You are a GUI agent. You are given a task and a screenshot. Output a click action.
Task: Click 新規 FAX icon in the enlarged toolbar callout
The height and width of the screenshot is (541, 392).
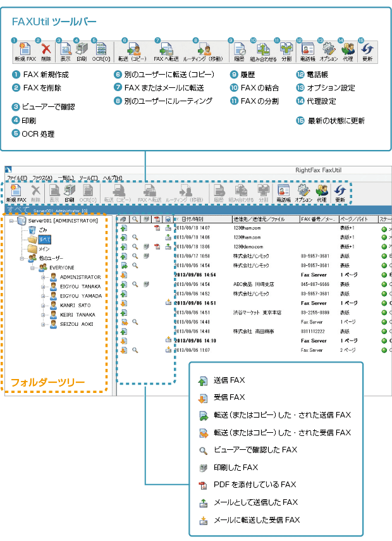click(x=25, y=49)
